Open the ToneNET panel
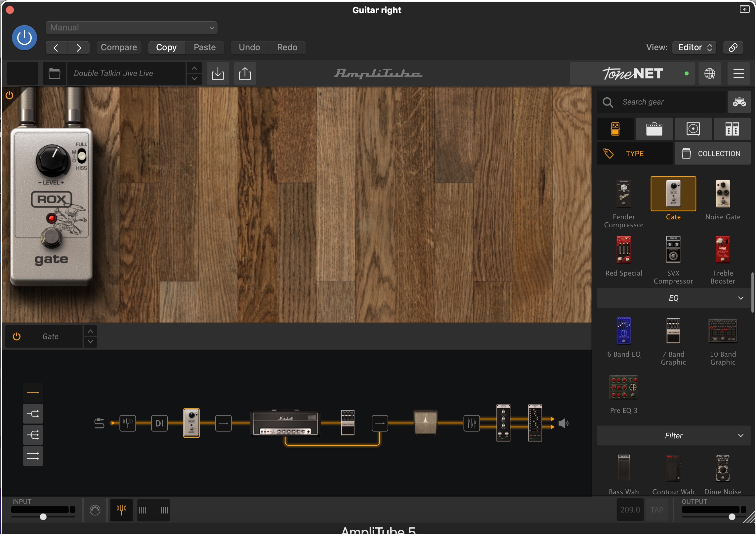This screenshot has height=534, width=756. 633,73
